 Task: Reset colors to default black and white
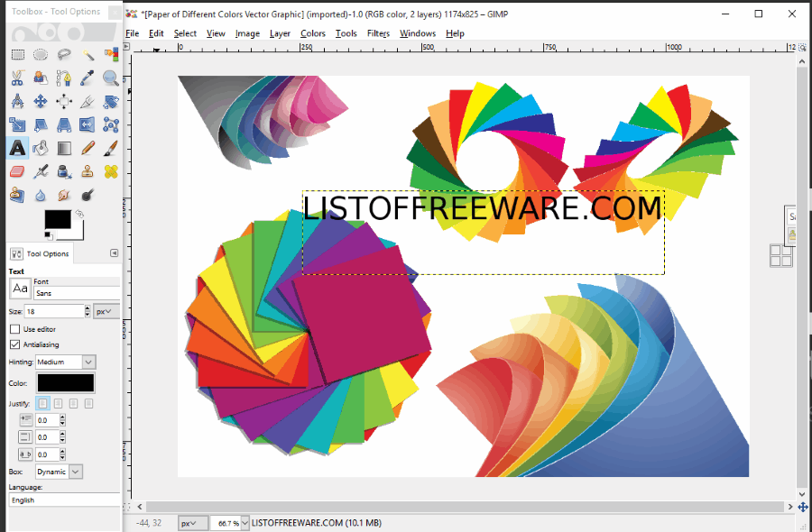click(48, 235)
